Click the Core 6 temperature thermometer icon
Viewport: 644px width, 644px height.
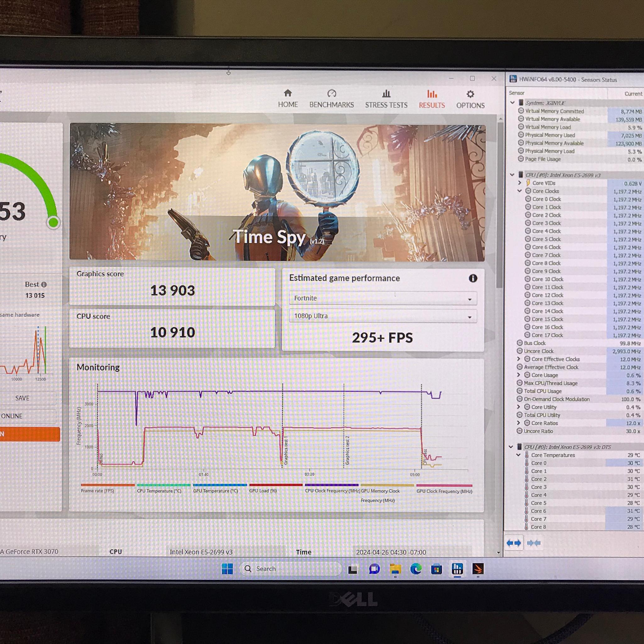pos(526,511)
